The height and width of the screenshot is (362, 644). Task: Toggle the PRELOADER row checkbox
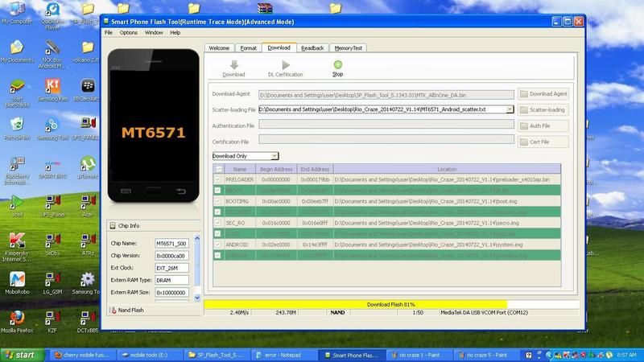pos(217,179)
